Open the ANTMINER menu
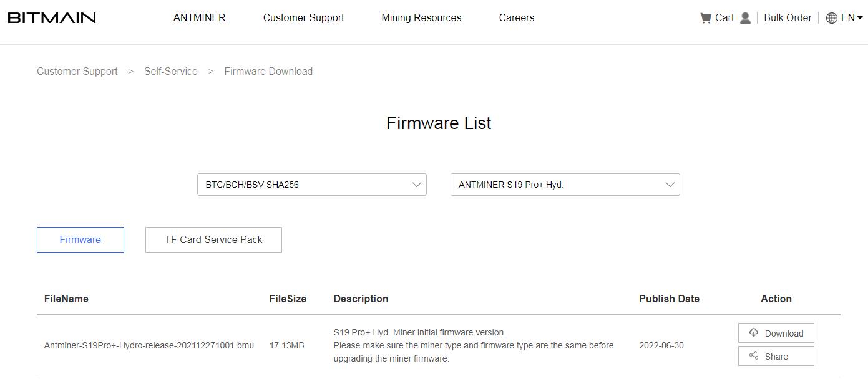This screenshot has width=868, height=384. pos(199,17)
